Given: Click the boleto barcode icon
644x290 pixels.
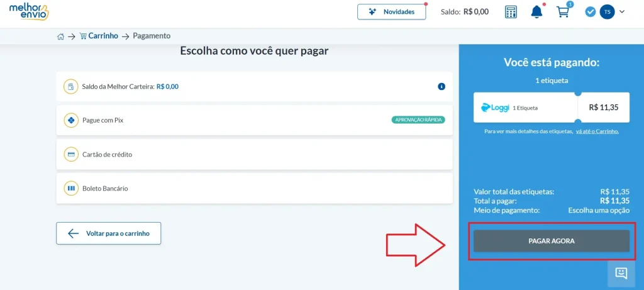Looking at the screenshot, I should pos(71,189).
